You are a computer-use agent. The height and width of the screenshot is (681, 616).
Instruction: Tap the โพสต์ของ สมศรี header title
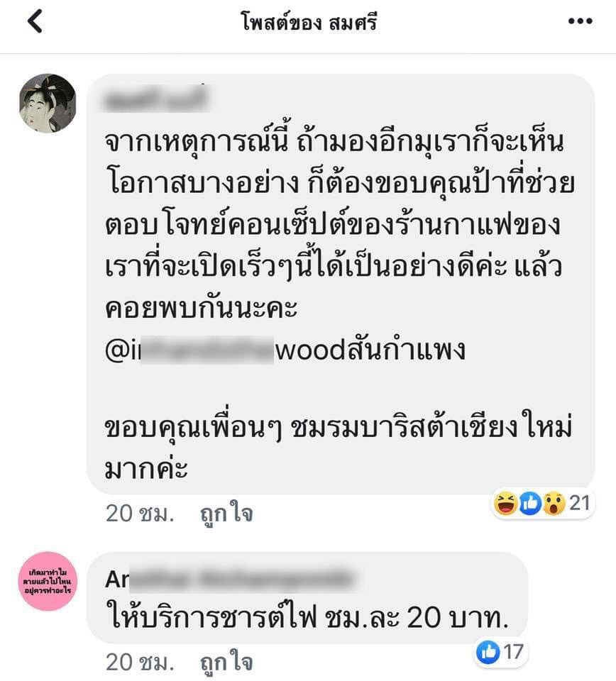tap(309, 21)
